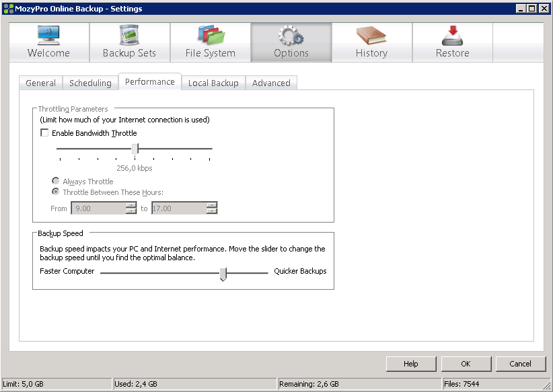Viewport: 553px width, 392px height.
Task: Switch to the General tab
Action: (40, 83)
